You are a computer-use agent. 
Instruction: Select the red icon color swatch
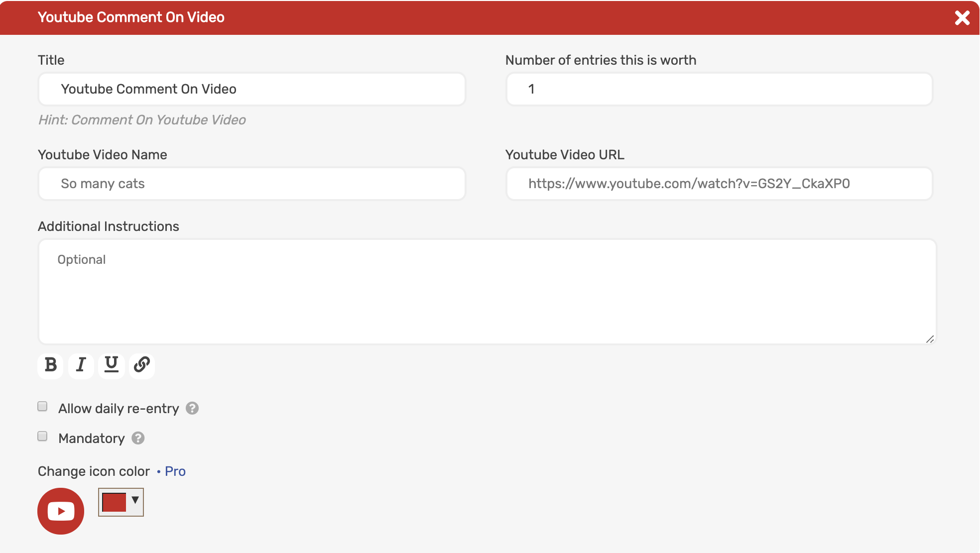pyautogui.click(x=115, y=502)
